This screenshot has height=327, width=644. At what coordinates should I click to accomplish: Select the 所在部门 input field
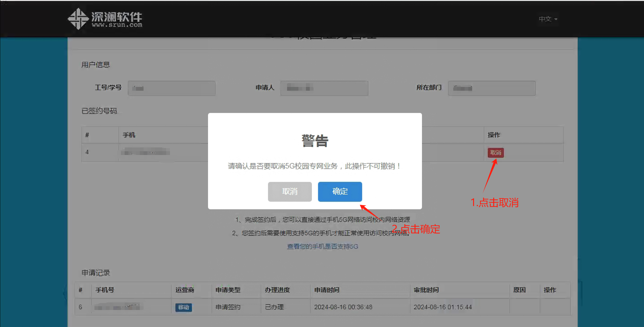[491, 88]
